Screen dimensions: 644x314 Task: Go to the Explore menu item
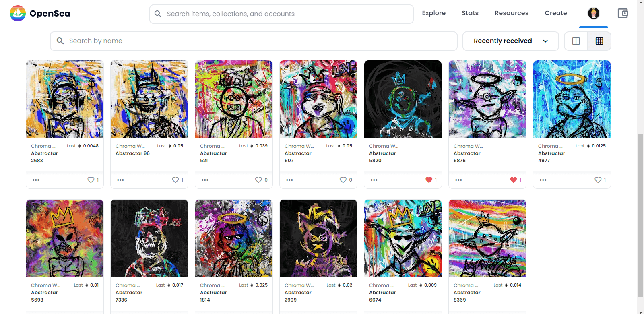point(433,13)
